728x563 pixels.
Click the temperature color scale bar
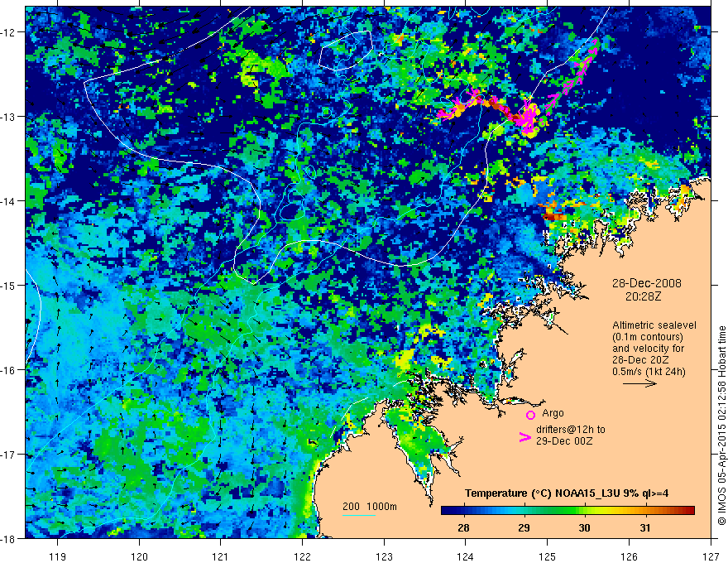(568, 510)
